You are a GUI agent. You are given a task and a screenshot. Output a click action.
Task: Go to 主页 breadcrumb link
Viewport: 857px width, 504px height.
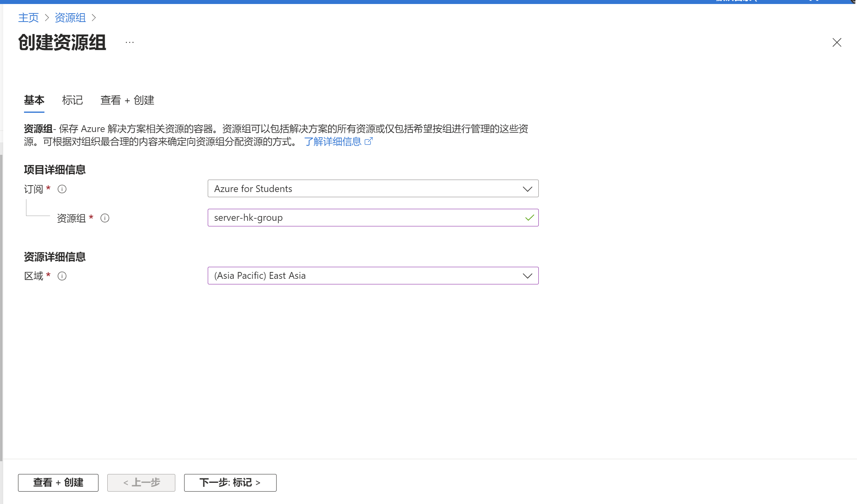tap(28, 18)
